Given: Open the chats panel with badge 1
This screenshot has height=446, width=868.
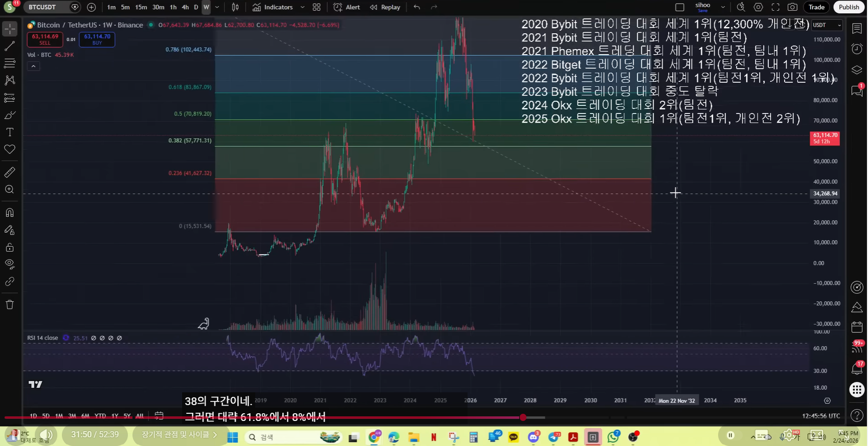Looking at the screenshot, I should coord(857,91).
